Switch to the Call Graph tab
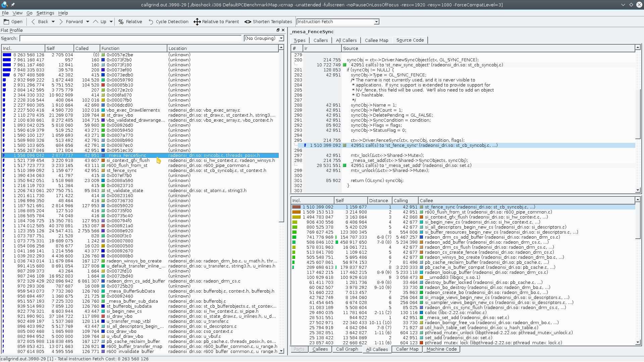Viewport: 644px width, 362px height. (347, 349)
